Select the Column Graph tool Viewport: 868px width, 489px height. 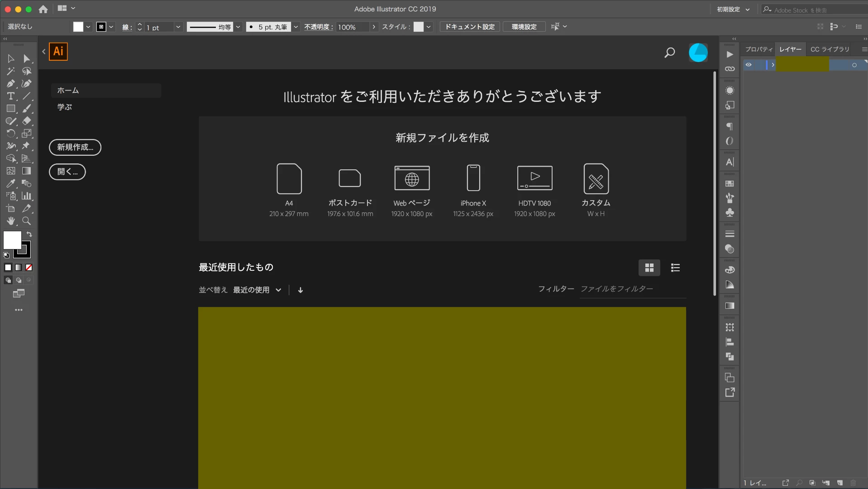coord(27,196)
